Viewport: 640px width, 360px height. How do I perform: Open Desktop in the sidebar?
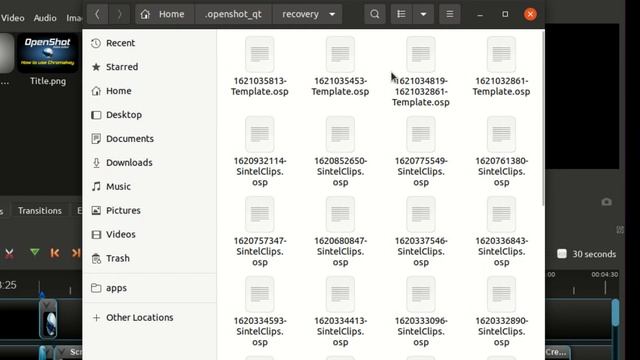[x=149, y=115]
